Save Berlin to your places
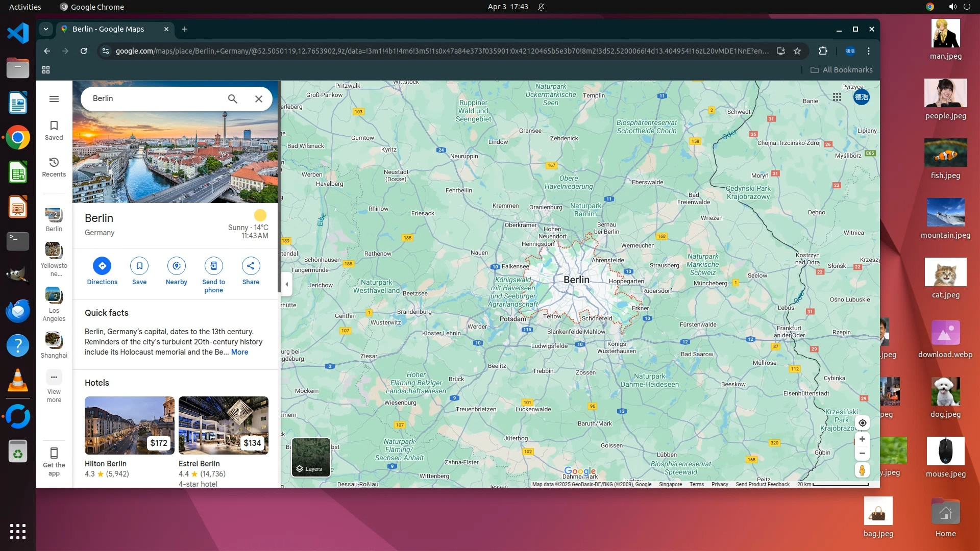Viewport: 980px width, 551px height. click(139, 266)
